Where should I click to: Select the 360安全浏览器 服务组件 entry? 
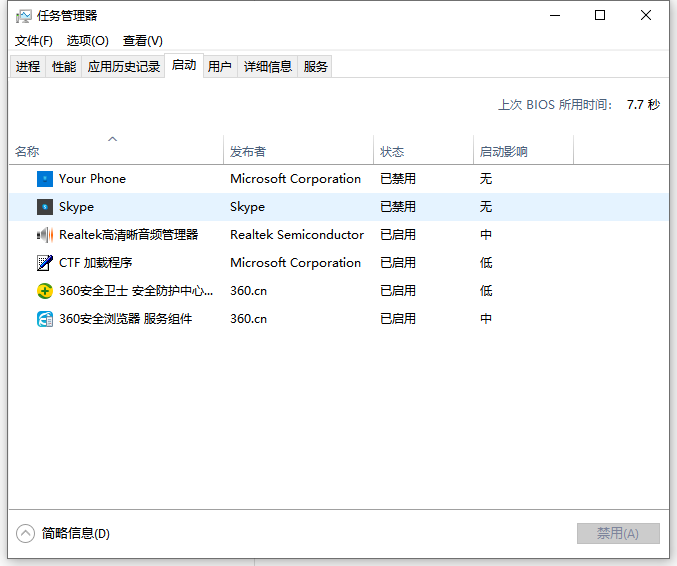pyautogui.click(x=126, y=319)
